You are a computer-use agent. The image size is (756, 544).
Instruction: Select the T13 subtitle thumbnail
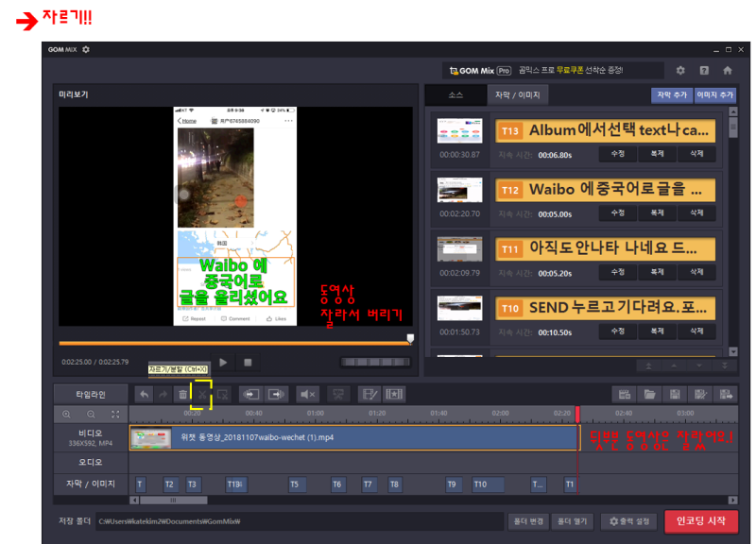click(459, 130)
